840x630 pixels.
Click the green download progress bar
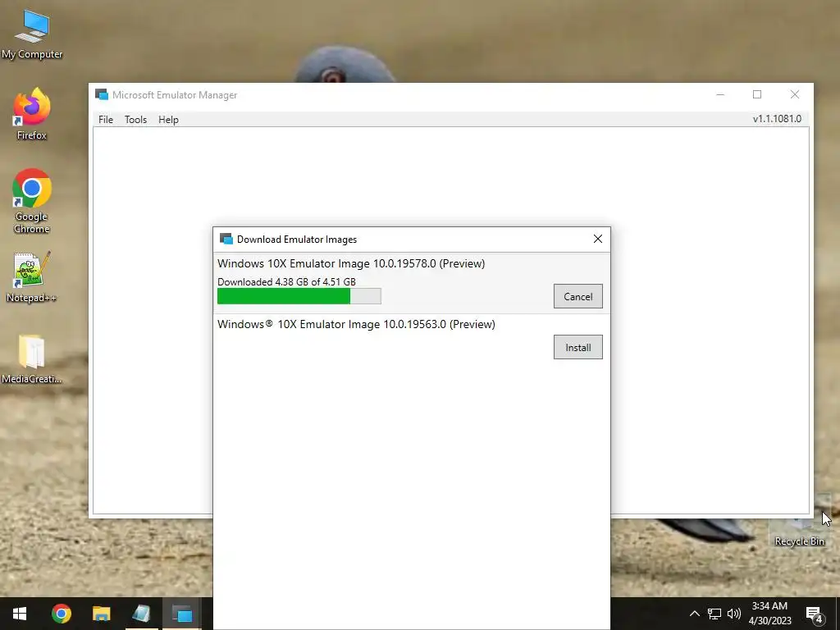tap(299, 295)
